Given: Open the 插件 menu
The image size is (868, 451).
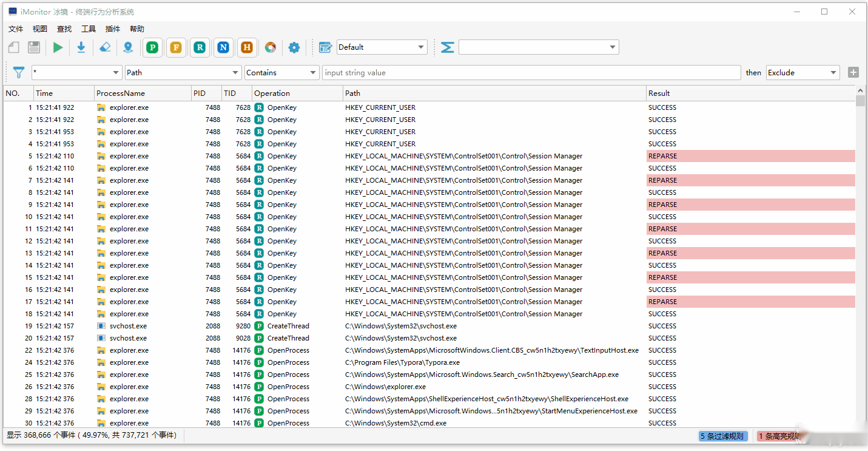Looking at the screenshot, I should [113, 29].
